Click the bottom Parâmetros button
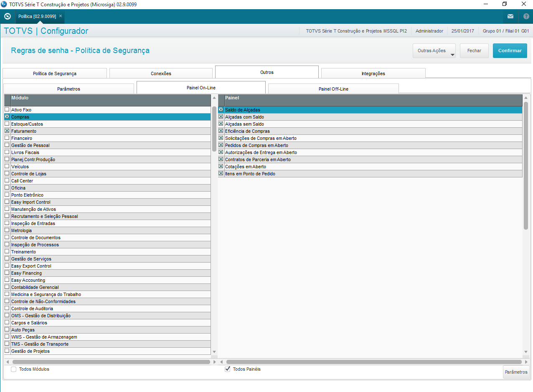Image resolution: width=533 pixels, height=392 pixels. coord(516,372)
